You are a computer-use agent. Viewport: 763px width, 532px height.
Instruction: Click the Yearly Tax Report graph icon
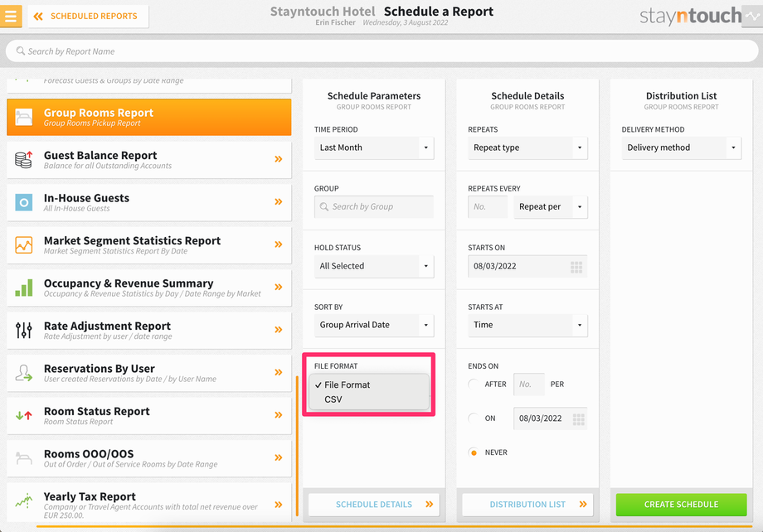23,501
